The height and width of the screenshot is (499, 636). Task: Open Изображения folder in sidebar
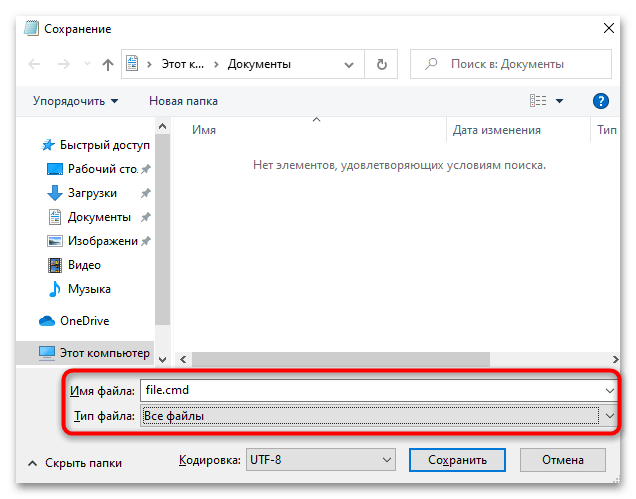point(103,241)
